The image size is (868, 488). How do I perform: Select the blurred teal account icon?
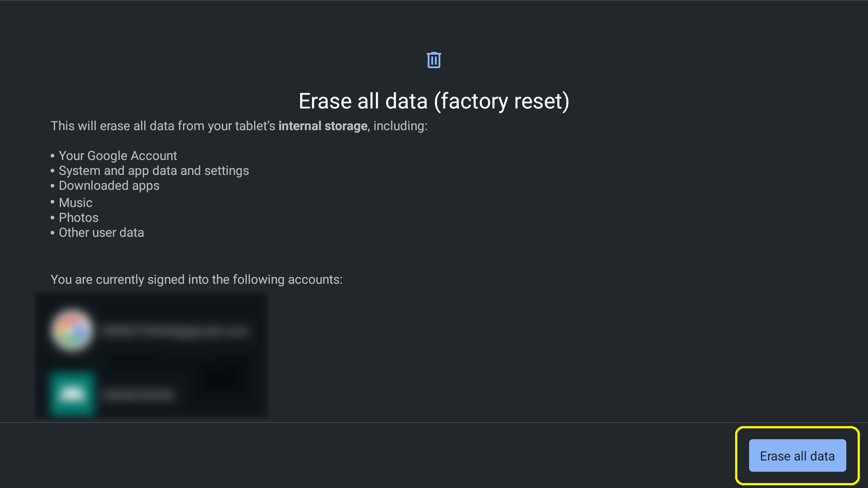pos(72,394)
